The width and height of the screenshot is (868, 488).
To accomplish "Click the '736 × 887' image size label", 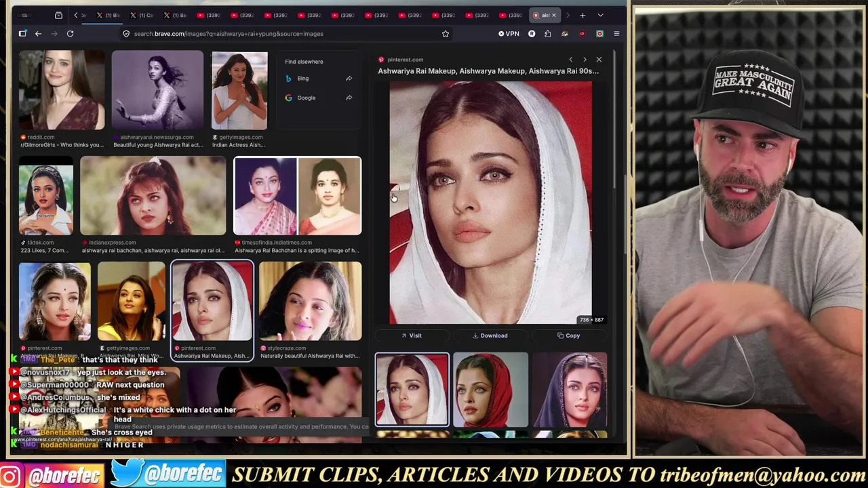I will tap(591, 320).
